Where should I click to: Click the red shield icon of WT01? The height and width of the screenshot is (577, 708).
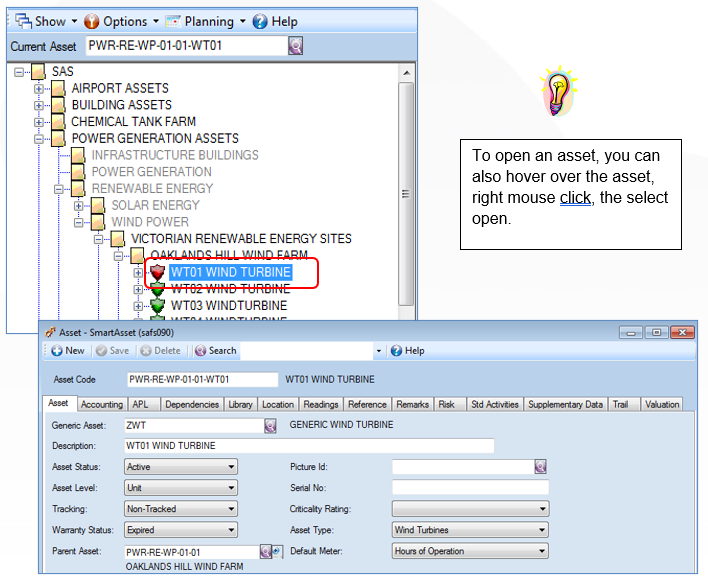click(x=157, y=272)
